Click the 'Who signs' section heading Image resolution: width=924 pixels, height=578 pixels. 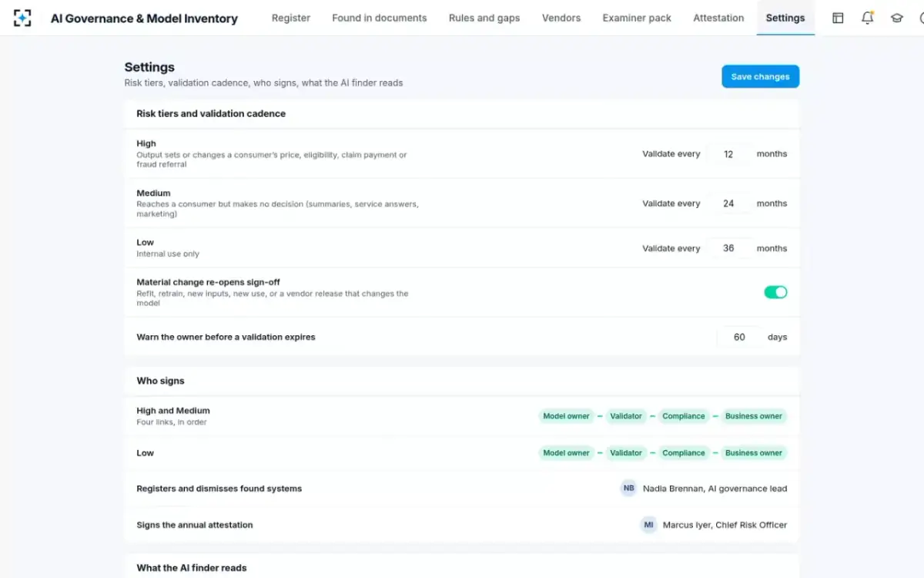pos(160,381)
